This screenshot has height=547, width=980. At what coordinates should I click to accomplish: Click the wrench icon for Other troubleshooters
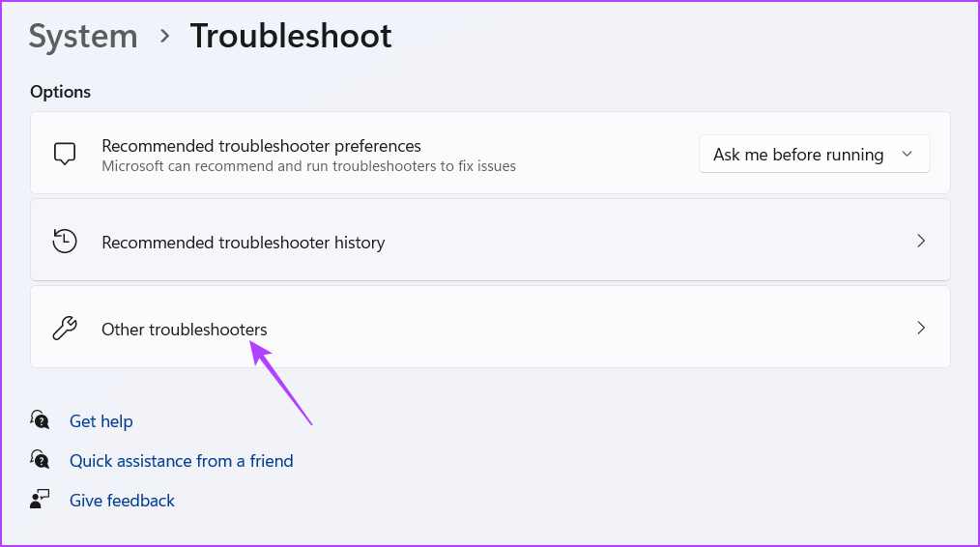coord(65,329)
